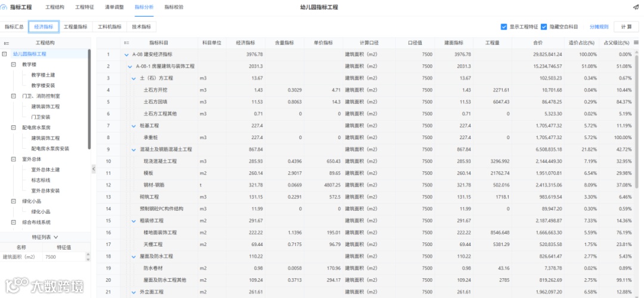The image size is (644, 298).
Task: Open the 工程结构 top tab
Action: (x=55, y=7)
